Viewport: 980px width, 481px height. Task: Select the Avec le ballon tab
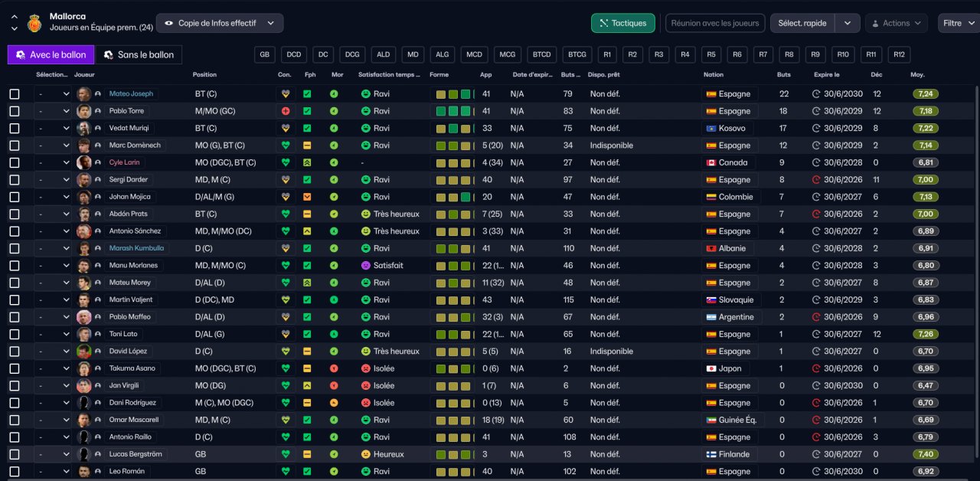pos(51,54)
